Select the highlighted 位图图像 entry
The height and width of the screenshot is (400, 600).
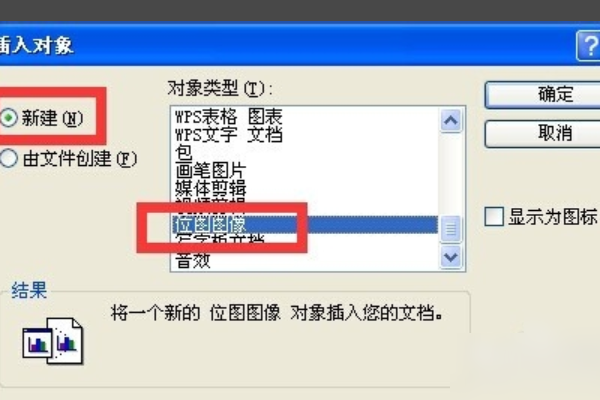(x=305, y=225)
